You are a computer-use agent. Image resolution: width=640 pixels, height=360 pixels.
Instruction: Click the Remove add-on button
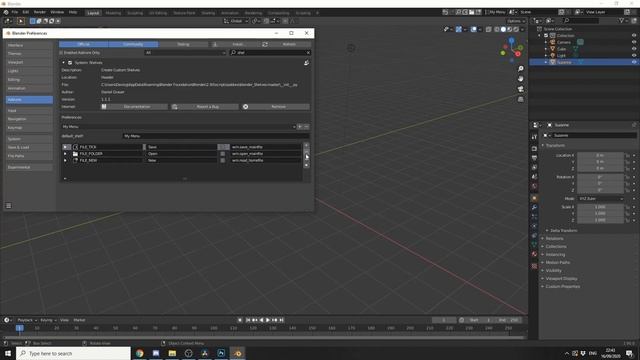pos(276,107)
